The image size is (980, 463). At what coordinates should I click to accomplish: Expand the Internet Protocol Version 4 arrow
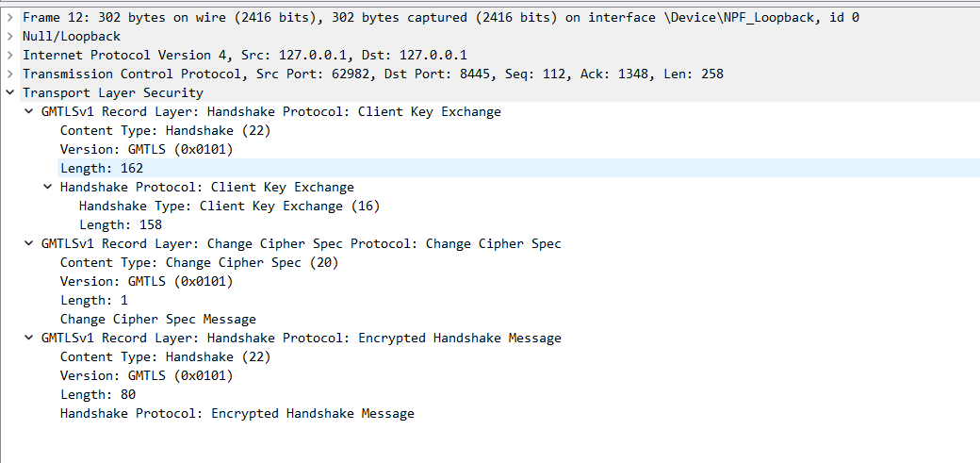[9, 55]
